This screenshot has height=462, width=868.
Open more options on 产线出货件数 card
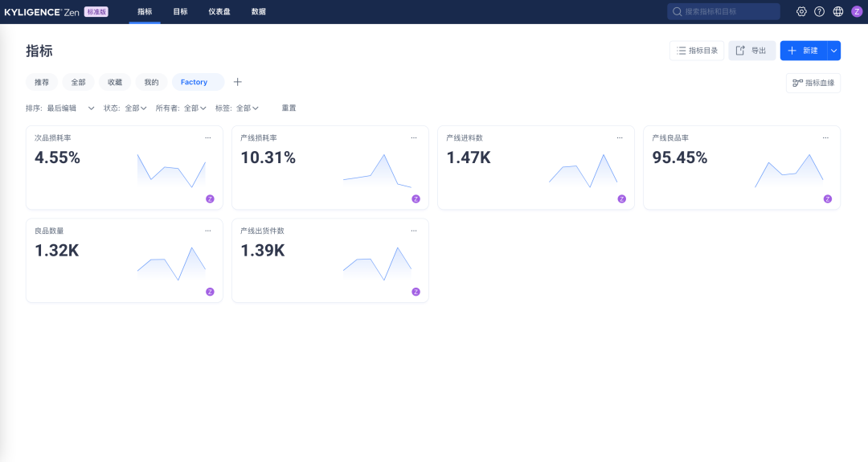(414, 231)
